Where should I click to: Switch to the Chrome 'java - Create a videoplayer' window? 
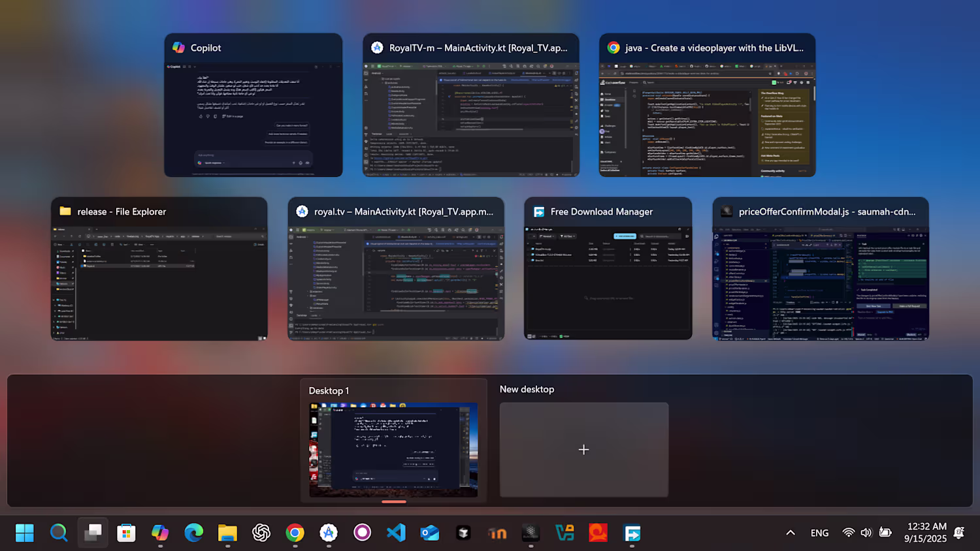tap(708, 105)
